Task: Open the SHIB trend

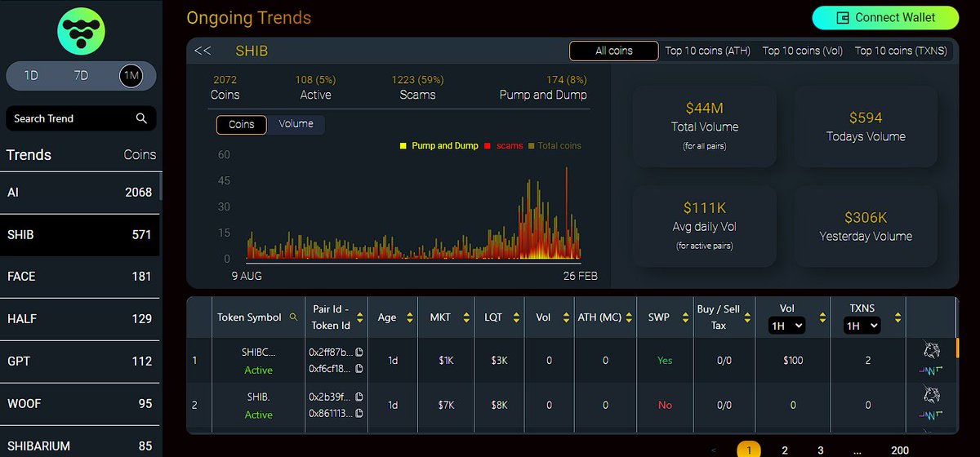Action: 79,235
